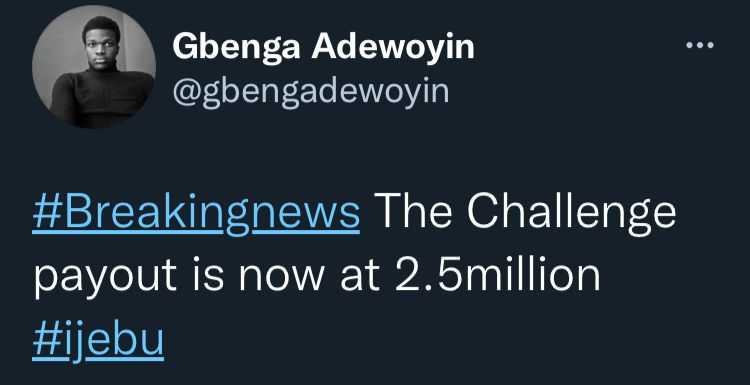
Task: Visit the @gbengadewoyin handle
Action: (310, 90)
